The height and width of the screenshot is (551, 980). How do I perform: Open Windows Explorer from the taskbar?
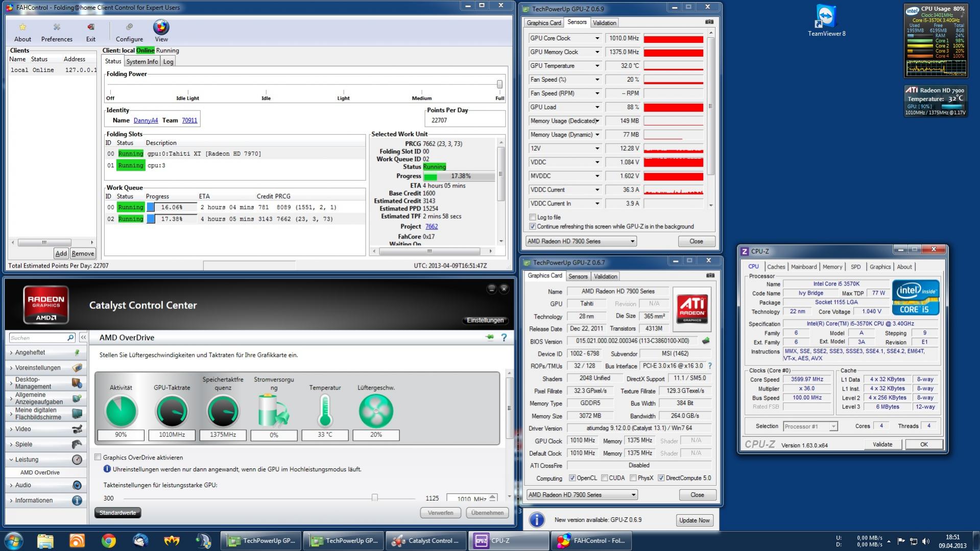45,540
